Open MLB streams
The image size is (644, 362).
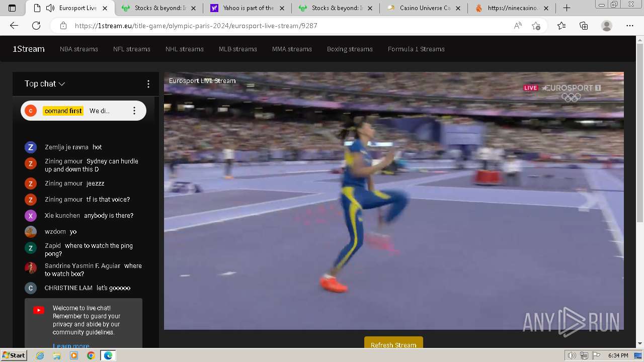[238, 49]
